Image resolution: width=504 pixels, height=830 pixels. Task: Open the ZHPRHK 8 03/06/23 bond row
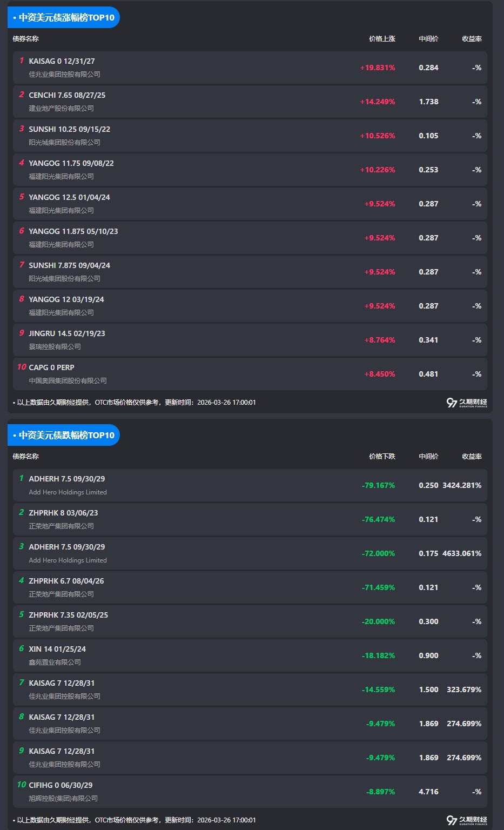click(x=63, y=513)
